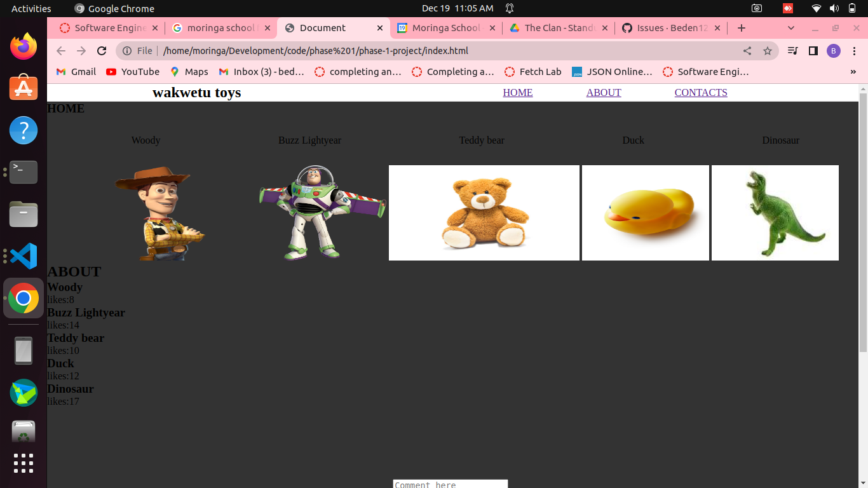868x488 pixels.
Task: Click the Woody toy image
Action: (159, 213)
